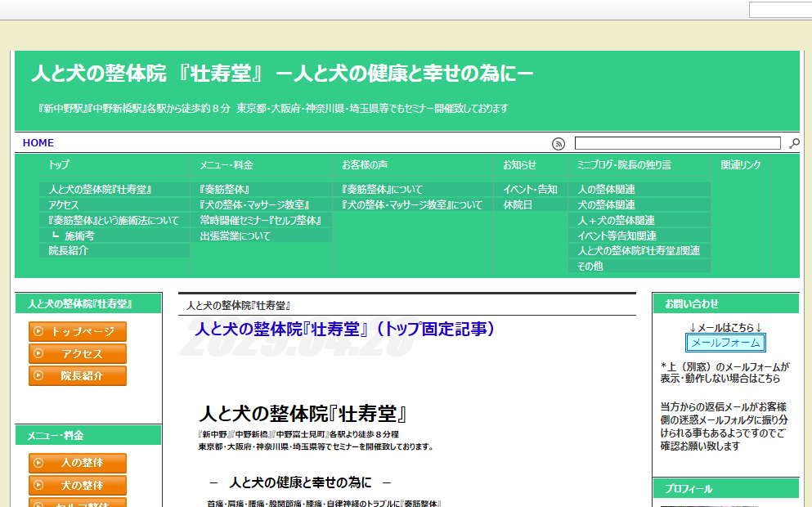Click the large black 人と犬の整体院『壮寿堂』 article heading
Screen dimensions: 812x507
(303, 415)
